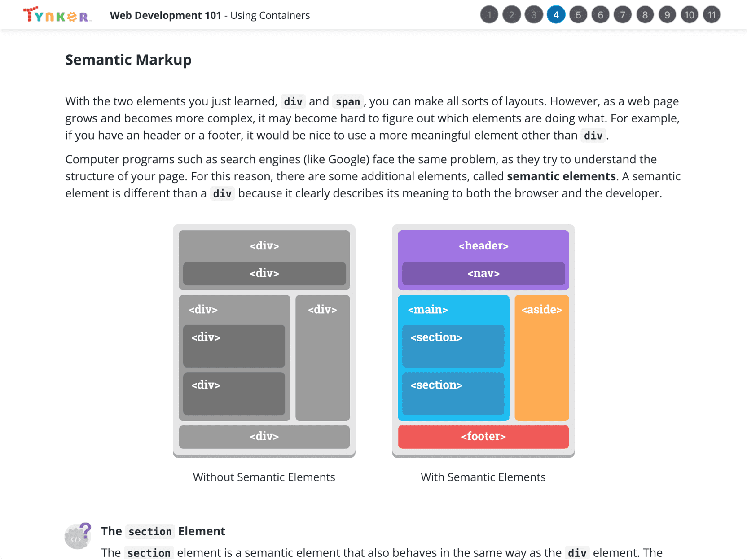Click the Tynker logo
Screen dimensions: 747x560
point(57,15)
